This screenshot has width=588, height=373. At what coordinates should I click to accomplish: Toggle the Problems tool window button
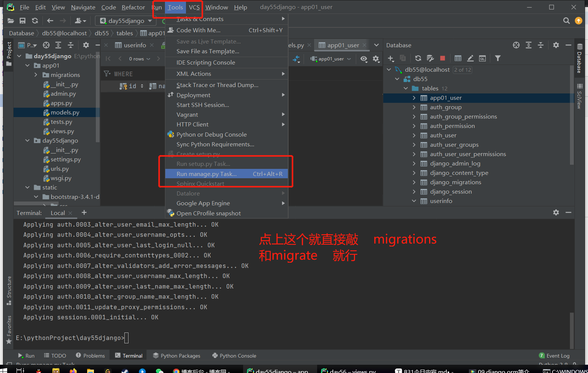pyautogui.click(x=90, y=356)
